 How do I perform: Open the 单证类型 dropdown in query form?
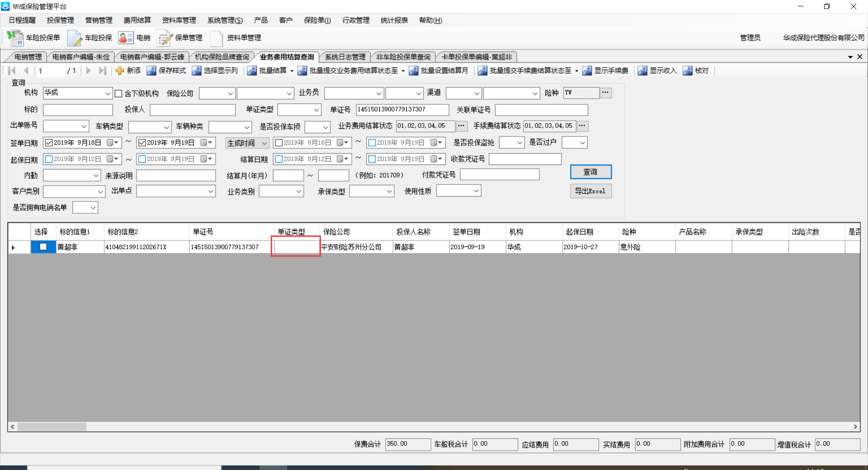[x=316, y=110]
